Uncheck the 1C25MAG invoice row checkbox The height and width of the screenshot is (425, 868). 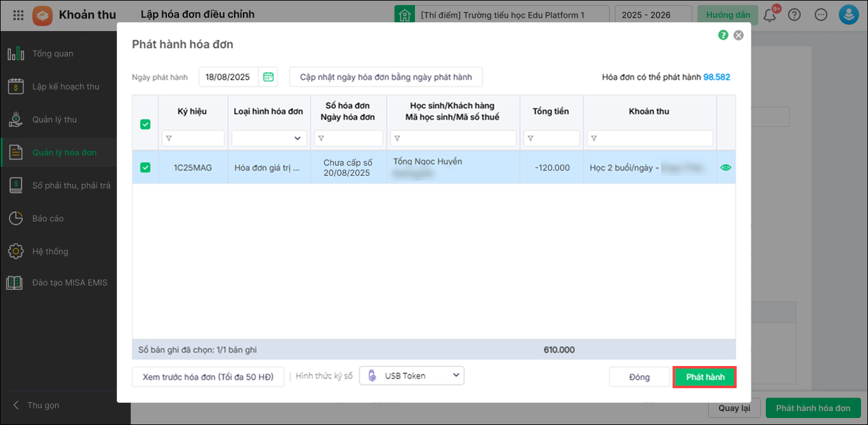pyautogui.click(x=145, y=167)
